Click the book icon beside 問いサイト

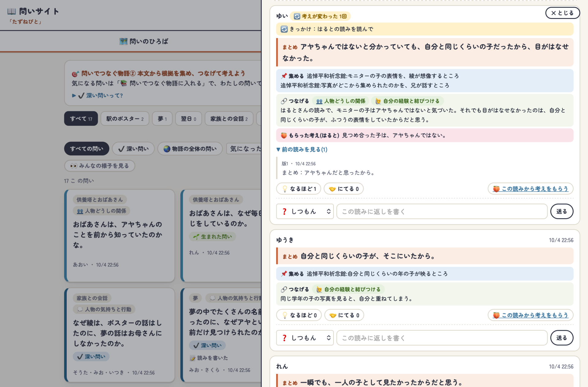pyautogui.click(x=12, y=11)
